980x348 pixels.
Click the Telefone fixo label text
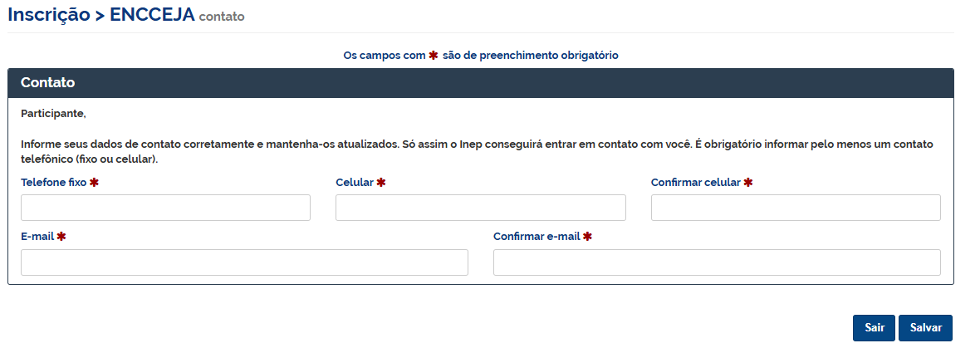pyautogui.click(x=53, y=183)
